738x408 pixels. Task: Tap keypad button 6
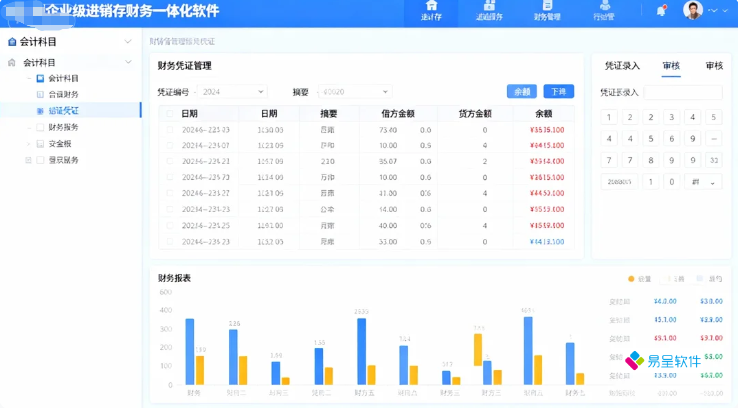coord(672,139)
